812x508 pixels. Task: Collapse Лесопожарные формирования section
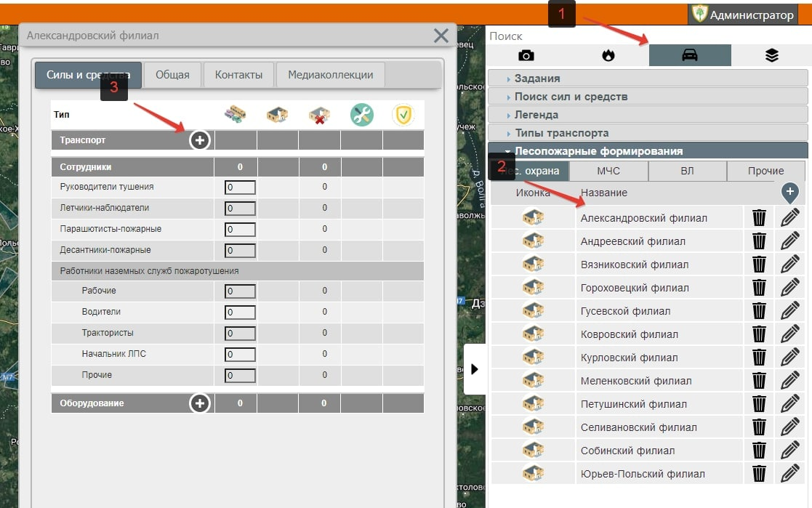point(598,151)
